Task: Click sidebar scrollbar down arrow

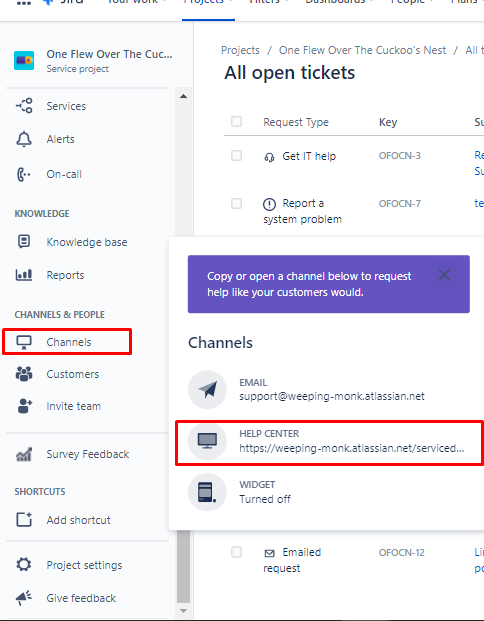Action: pos(183,611)
